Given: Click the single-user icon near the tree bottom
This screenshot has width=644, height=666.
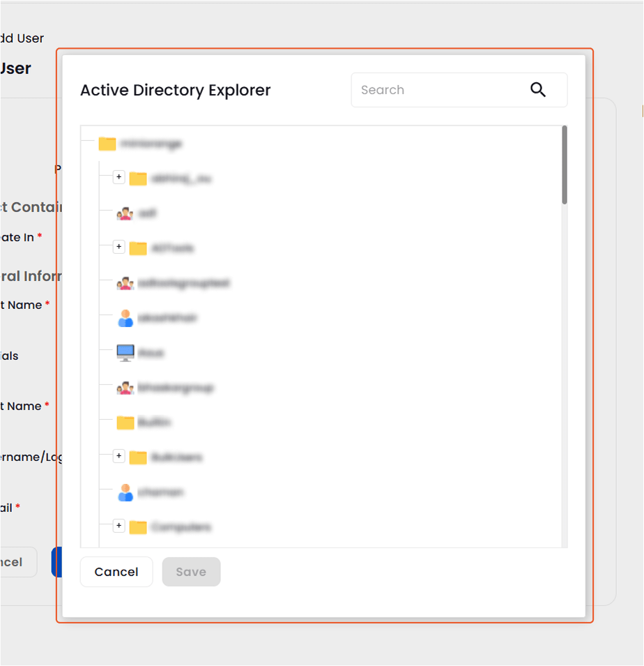Looking at the screenshot, I should point(126,492).
